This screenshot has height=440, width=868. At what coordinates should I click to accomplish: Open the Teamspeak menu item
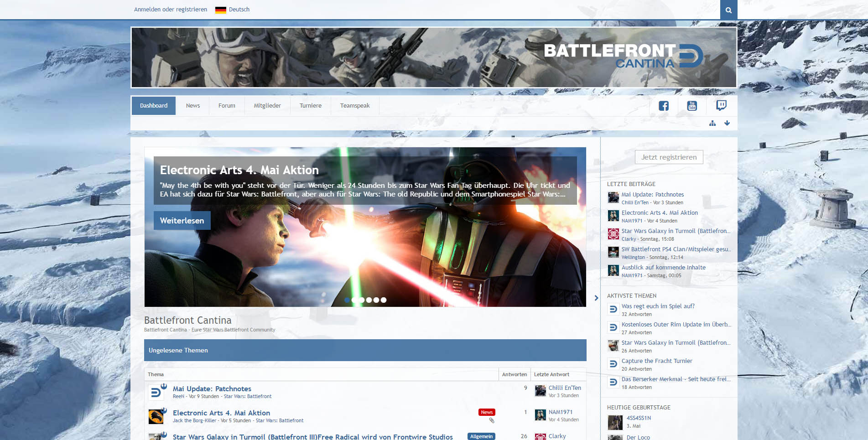(x=355, y=106)
